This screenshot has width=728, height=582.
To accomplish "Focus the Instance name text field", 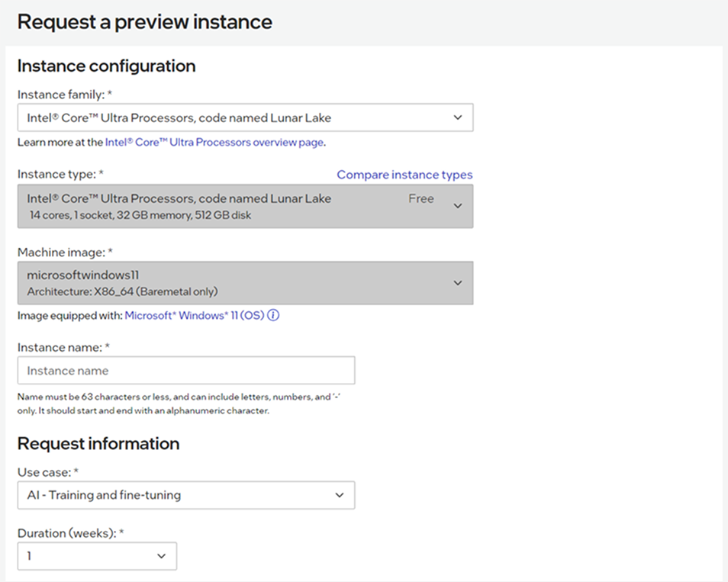I will click(185, 371).
